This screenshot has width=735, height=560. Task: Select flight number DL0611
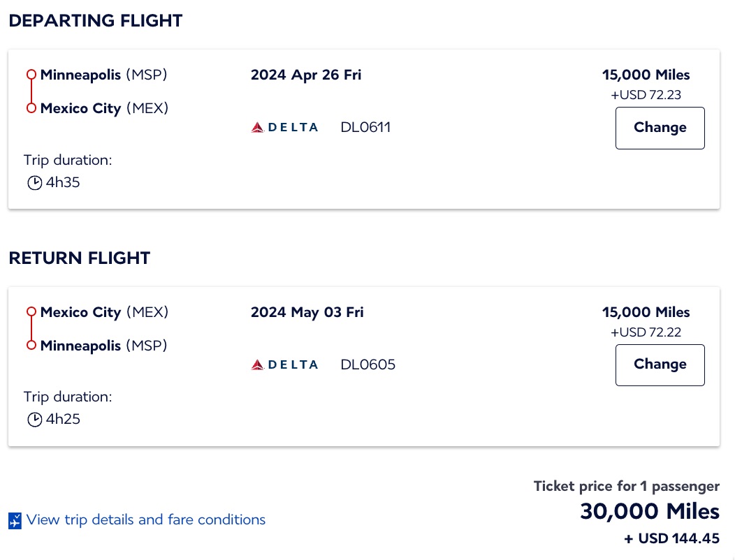365,127
